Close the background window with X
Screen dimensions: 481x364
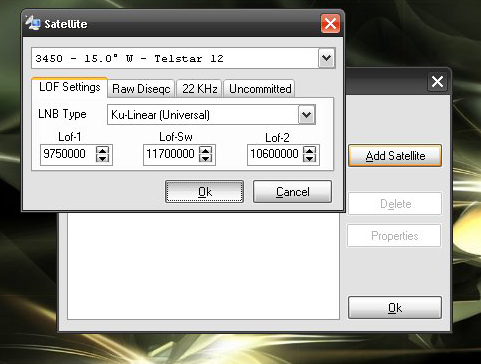pyautogui.click(x=437, y=82)
